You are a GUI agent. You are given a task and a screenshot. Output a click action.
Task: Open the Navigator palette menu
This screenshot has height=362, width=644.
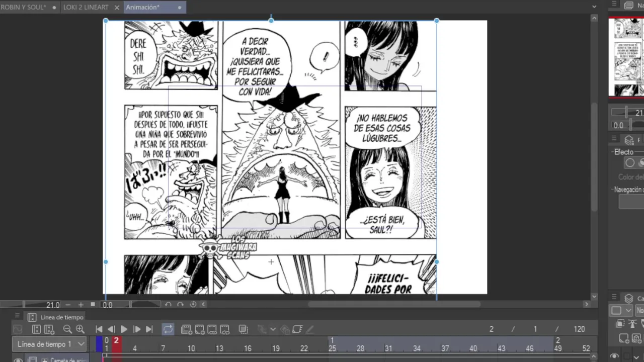(614, 5)
